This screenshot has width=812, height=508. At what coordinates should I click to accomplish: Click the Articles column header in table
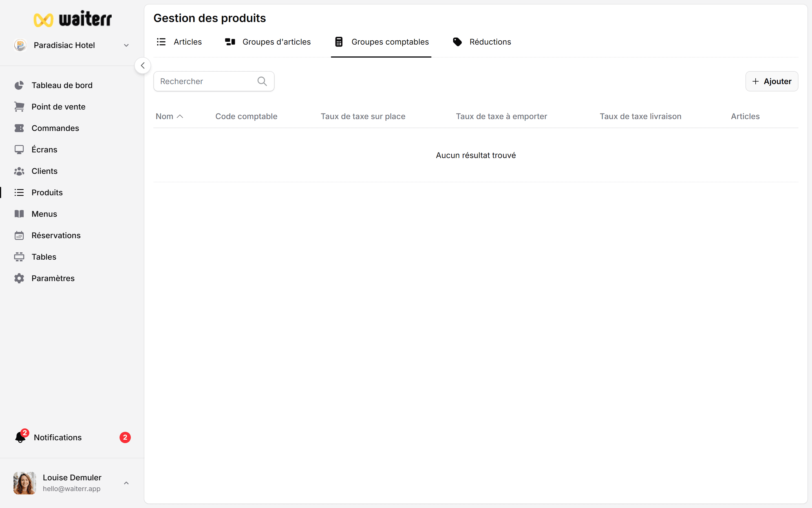[x=745, y=117]
